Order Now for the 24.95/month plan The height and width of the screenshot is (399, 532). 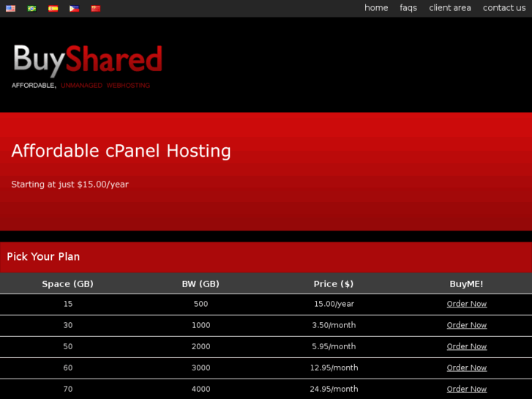467,389
